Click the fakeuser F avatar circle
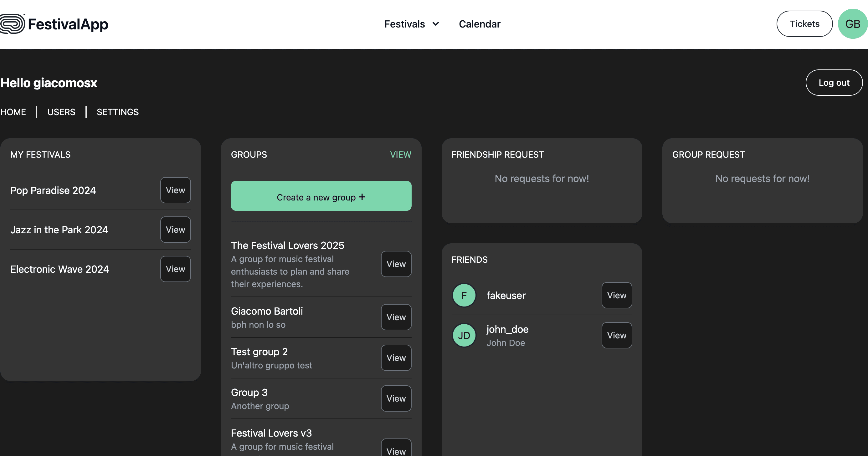The image size is (868, 456). click(464, 295)
